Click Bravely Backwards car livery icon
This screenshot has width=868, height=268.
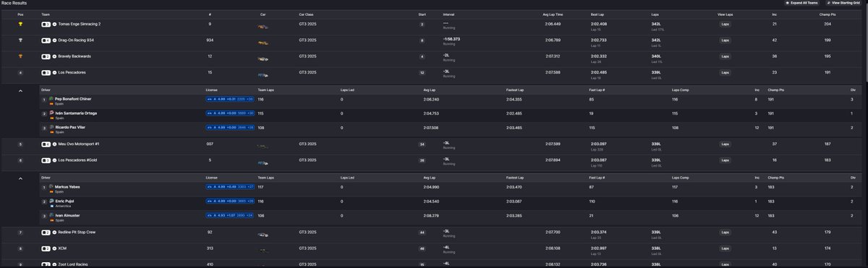(263, 59)
